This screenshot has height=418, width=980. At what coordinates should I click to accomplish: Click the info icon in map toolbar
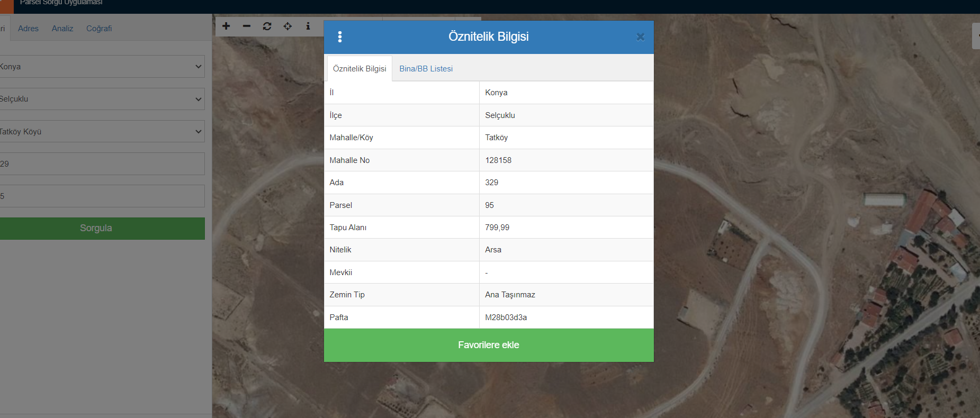point(308,26)
